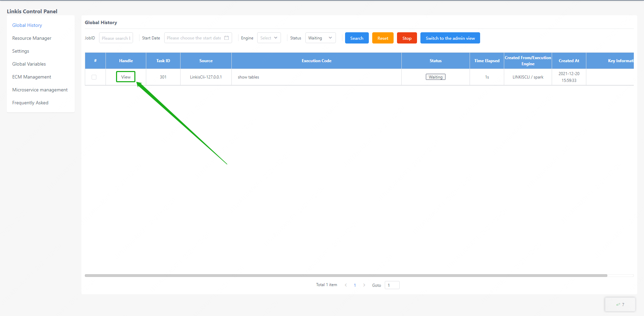
Task: Open the Status dropdown showing Waiting
Action: [320, 38]
